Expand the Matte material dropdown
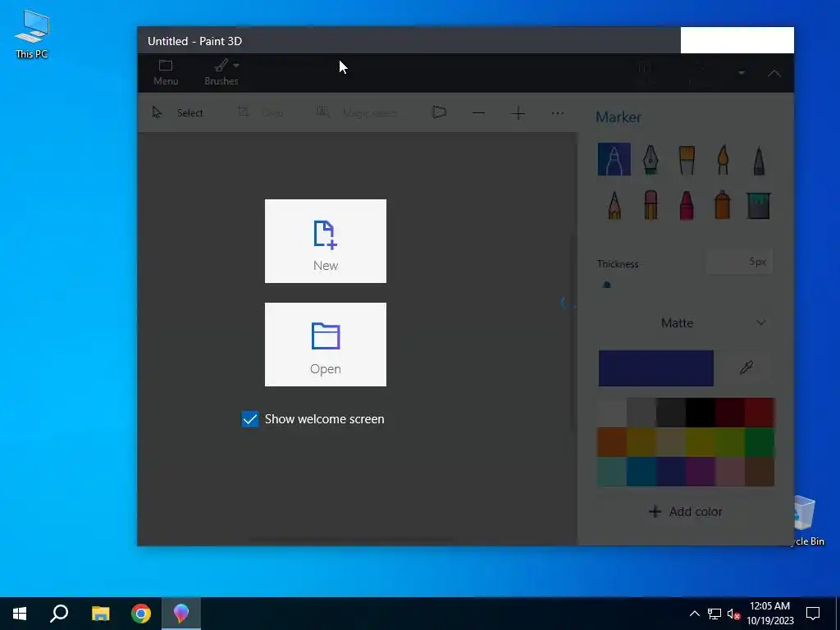The height and width of the screenshot is (630, 840). 714,323
